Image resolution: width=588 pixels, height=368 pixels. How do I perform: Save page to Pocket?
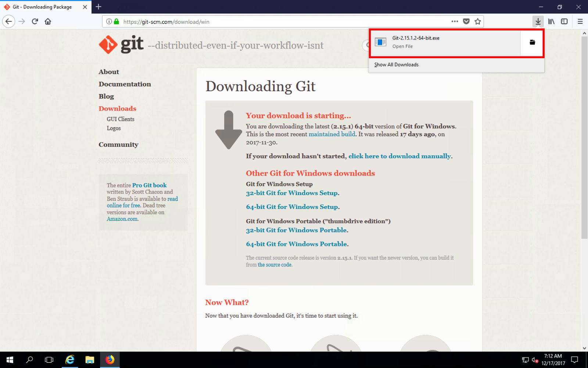[466, 21]
